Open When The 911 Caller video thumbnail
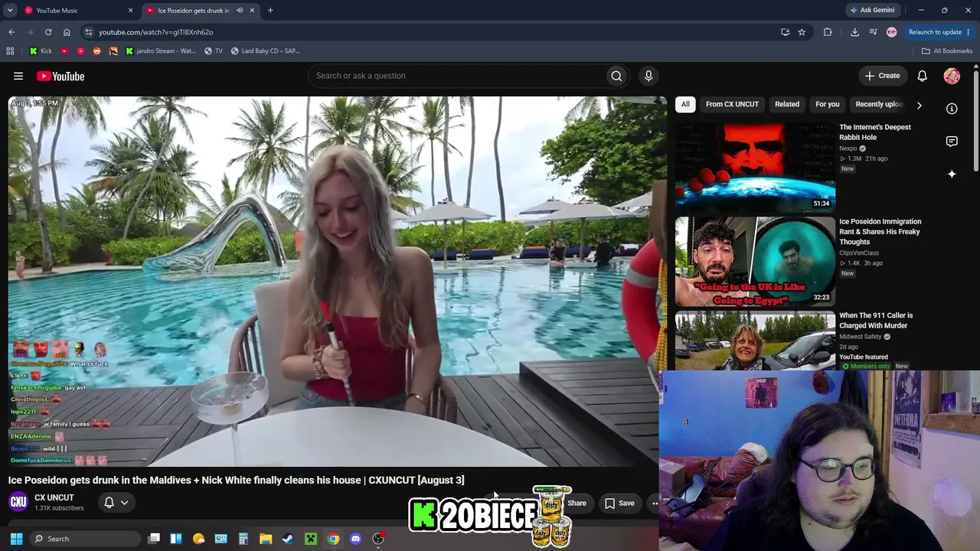980x551 pixels. tap(755, 341)
